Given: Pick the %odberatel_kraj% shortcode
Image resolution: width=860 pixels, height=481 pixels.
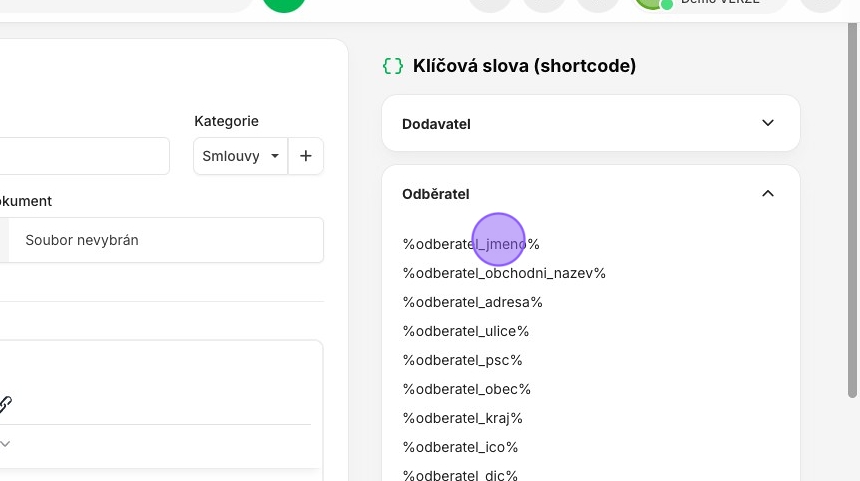Looking at the screenshot, I should (462, 418).
